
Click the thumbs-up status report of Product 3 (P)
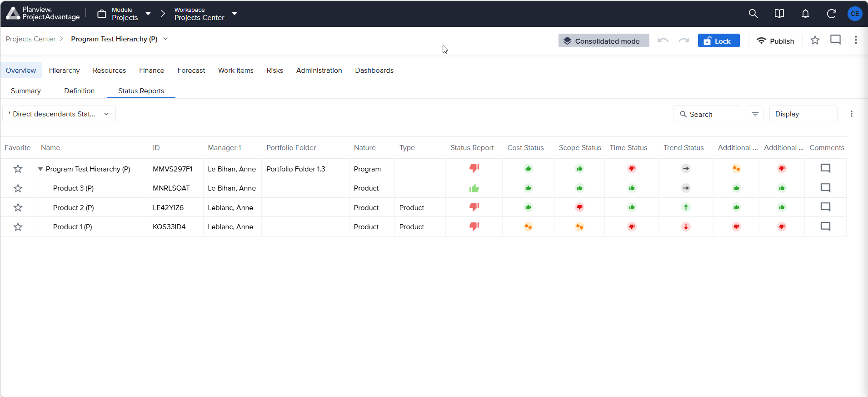pos(474,188)
